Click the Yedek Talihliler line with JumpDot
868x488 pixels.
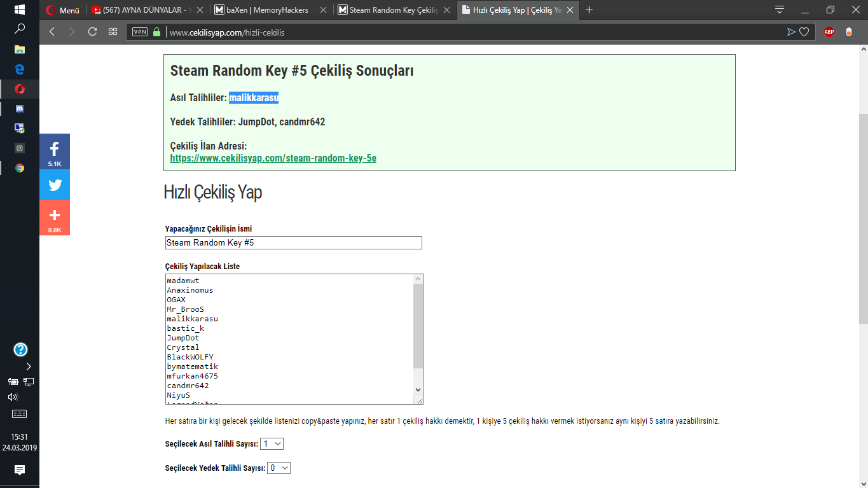click(248, 122)
